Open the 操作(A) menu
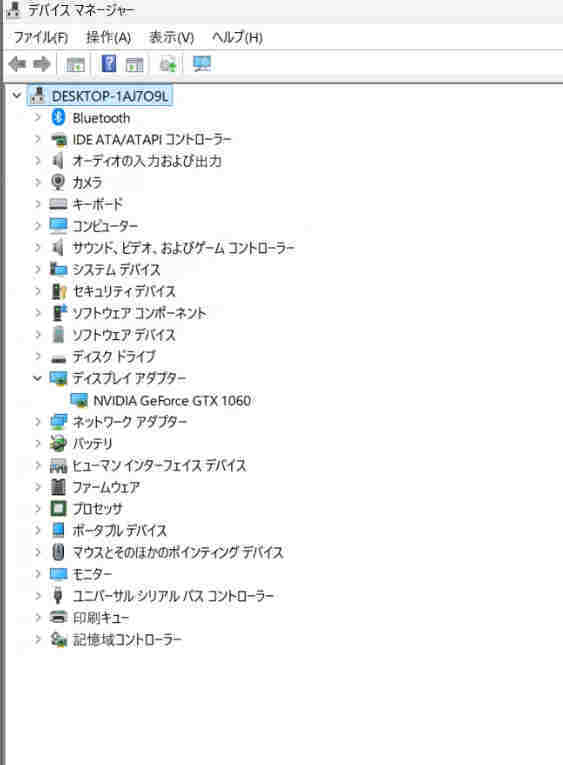563x765 pixels. pos(108,37)
